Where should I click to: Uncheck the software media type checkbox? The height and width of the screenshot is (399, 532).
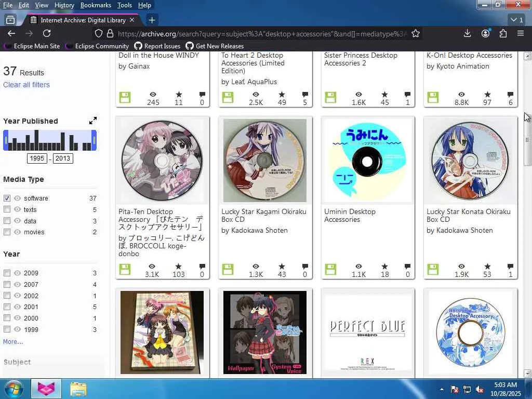pos(7,198)
